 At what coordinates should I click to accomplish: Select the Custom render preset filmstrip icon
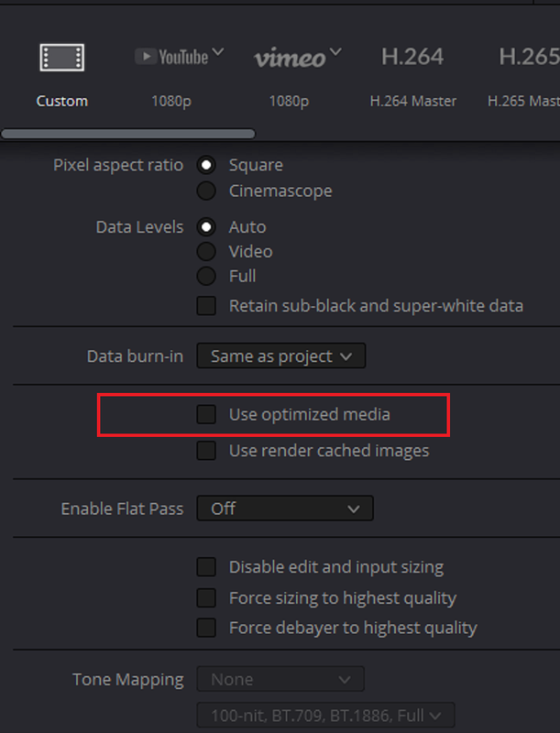pos(62,58)
